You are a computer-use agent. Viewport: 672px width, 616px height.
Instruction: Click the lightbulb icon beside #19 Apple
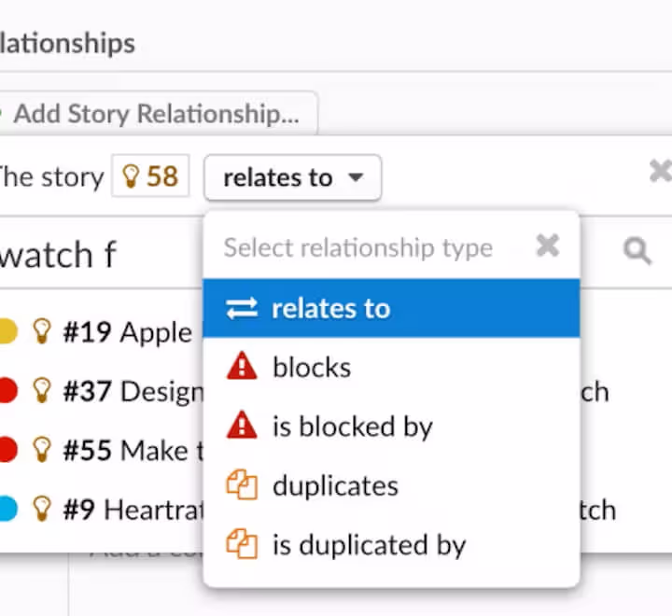click(x=42, y=331)
